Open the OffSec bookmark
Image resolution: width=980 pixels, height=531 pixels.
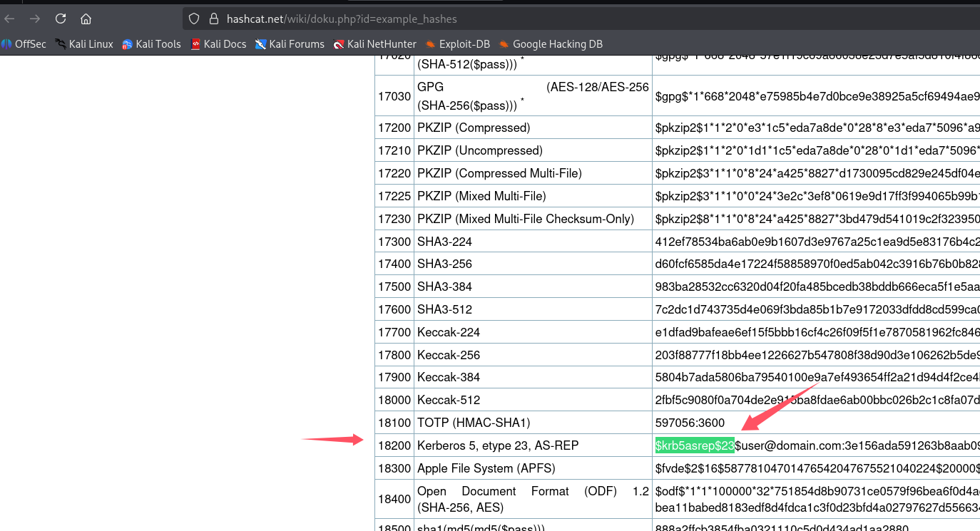click(x=24, y=44)
